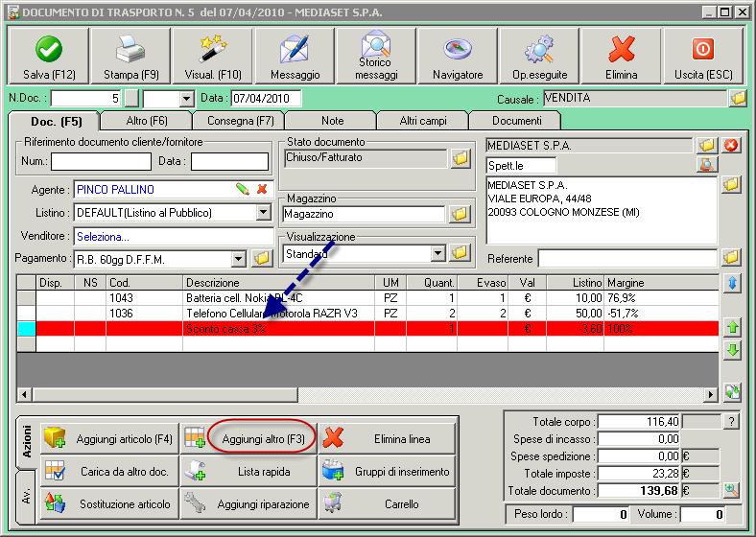Clear agent PINCO PALLINO with red X
The width and height of the screenshot is (756, 537).
pyautogui.click(x=262, y=189)
